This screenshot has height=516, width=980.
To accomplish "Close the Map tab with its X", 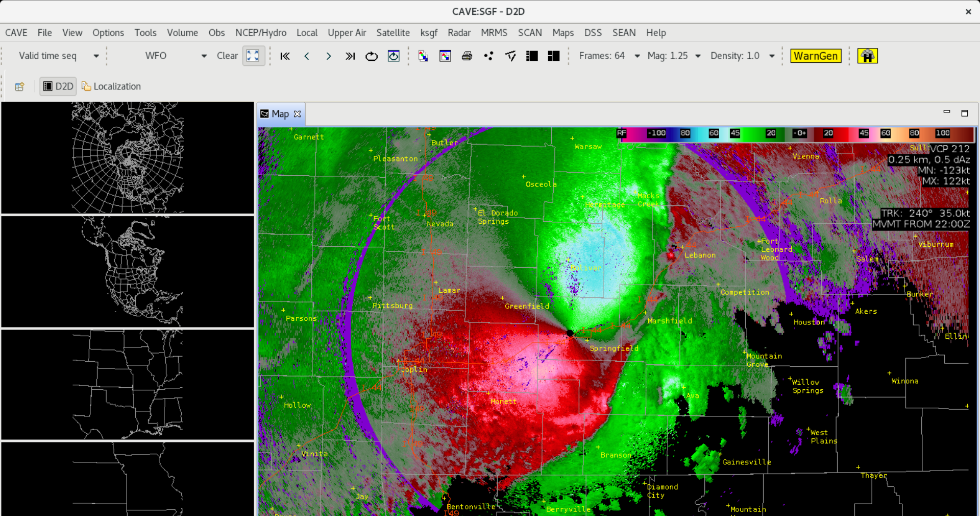I will pyautogui.click(x=298, y=114).
